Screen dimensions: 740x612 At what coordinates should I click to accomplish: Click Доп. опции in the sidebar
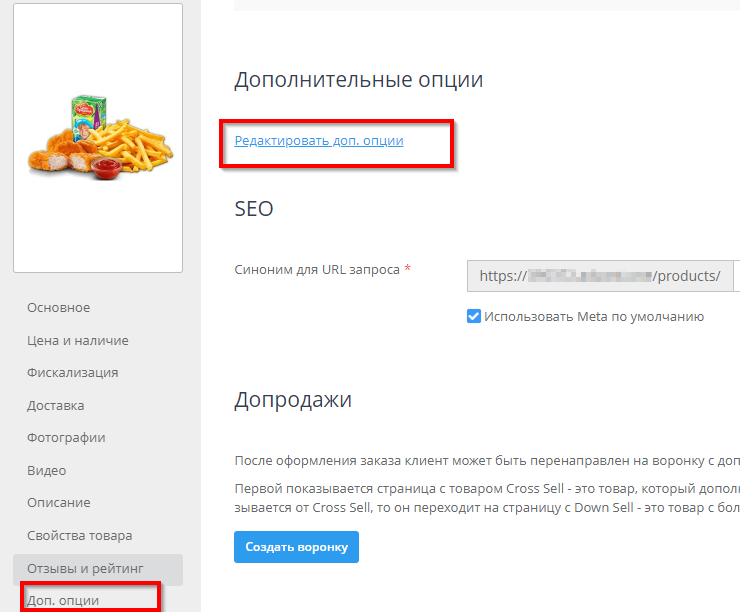pos(62,601)
